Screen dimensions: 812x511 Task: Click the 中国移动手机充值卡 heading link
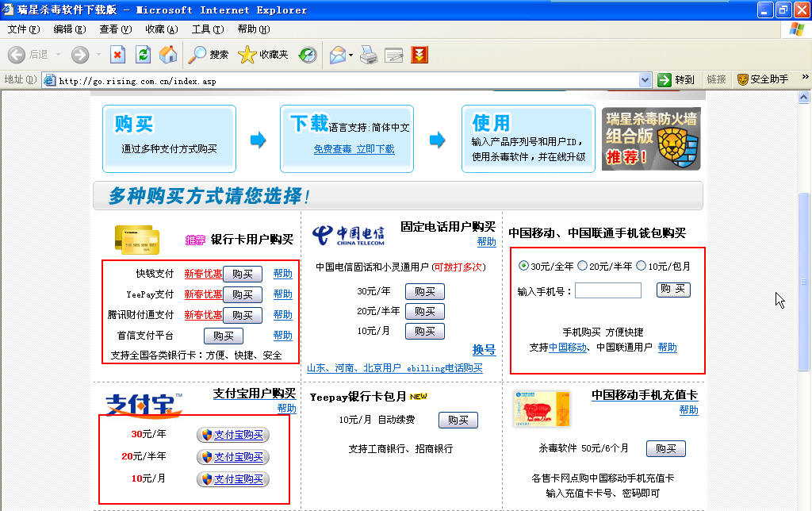(x=645, y=395)
